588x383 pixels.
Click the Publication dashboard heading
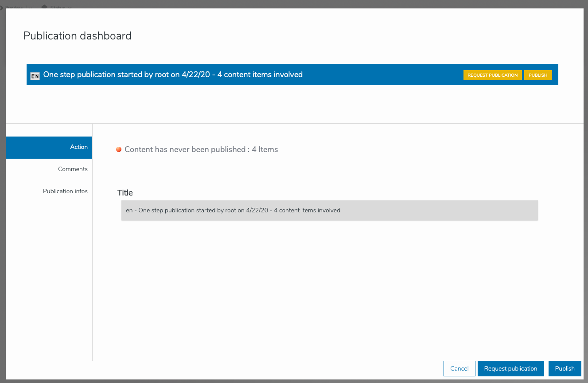coord(78,36)
